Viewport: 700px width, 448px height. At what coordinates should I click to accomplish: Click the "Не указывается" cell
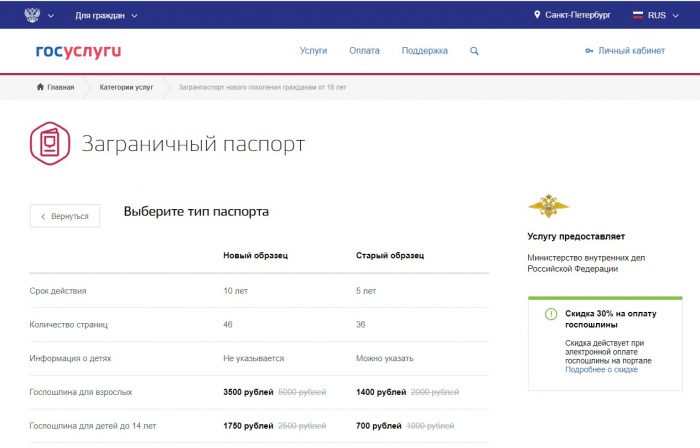(254, 358)
